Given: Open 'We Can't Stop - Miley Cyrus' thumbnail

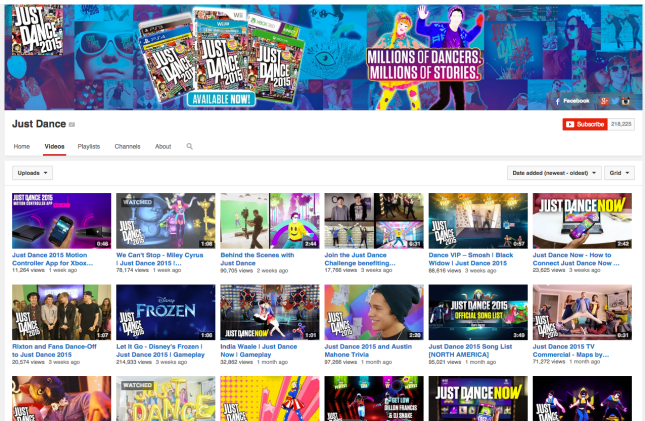Looking at the screenshot, I should (165, 220).
